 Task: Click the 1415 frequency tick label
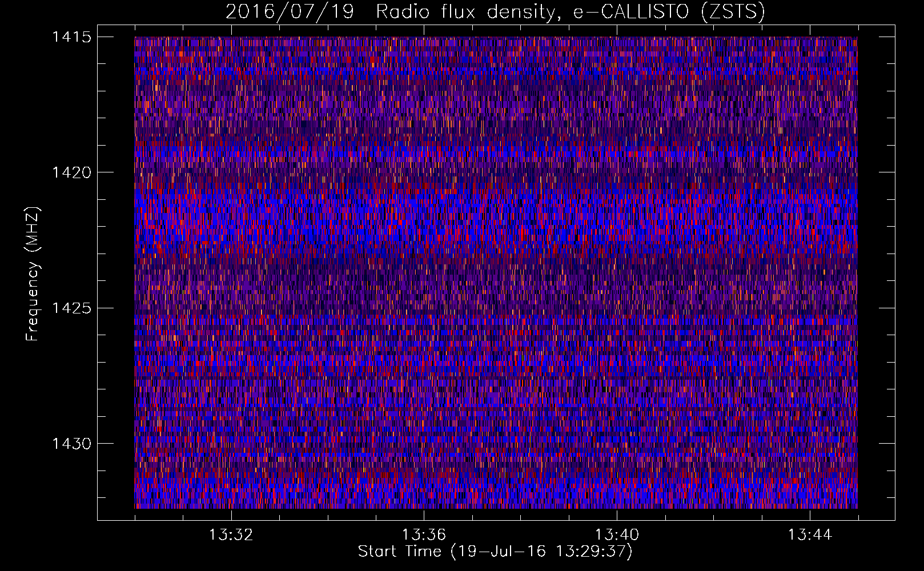(x=71, y=37)
